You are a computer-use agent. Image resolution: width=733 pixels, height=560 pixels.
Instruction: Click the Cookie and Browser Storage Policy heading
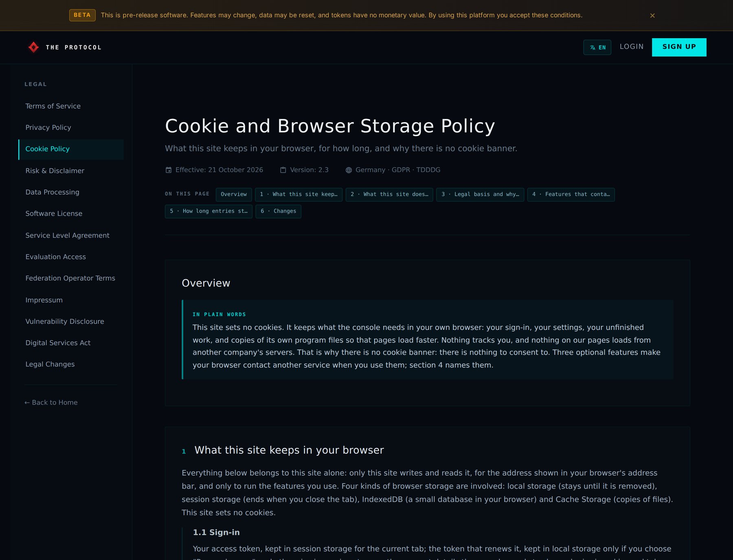tap(330, 126)
